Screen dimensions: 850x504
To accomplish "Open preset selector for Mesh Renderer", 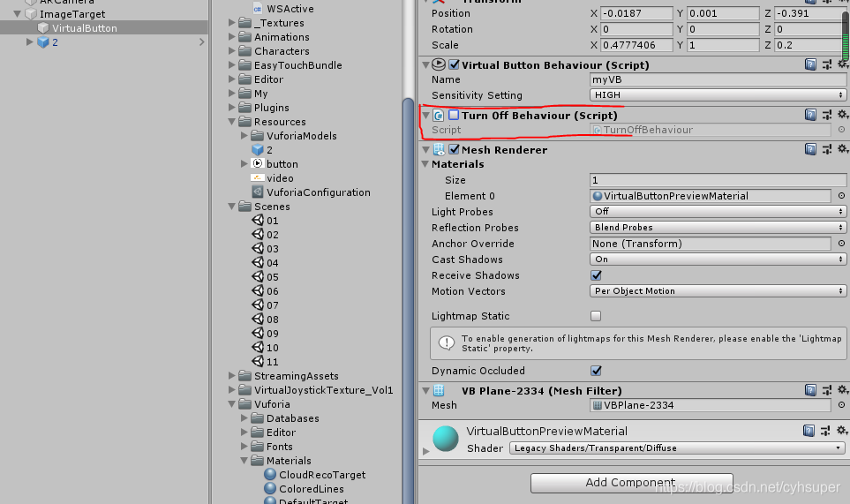I will [x=827, y=149].
